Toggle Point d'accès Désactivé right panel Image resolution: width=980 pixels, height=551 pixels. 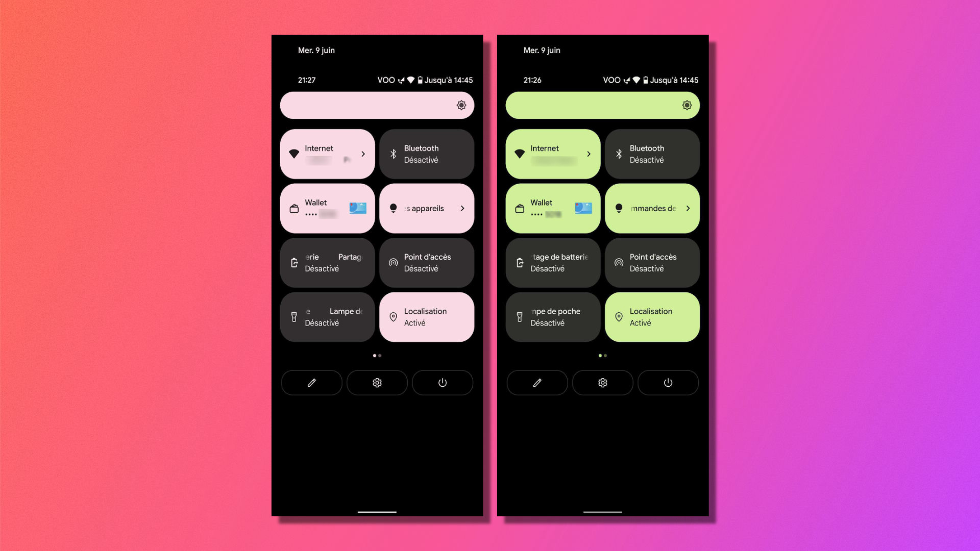(x=651, y=262)
